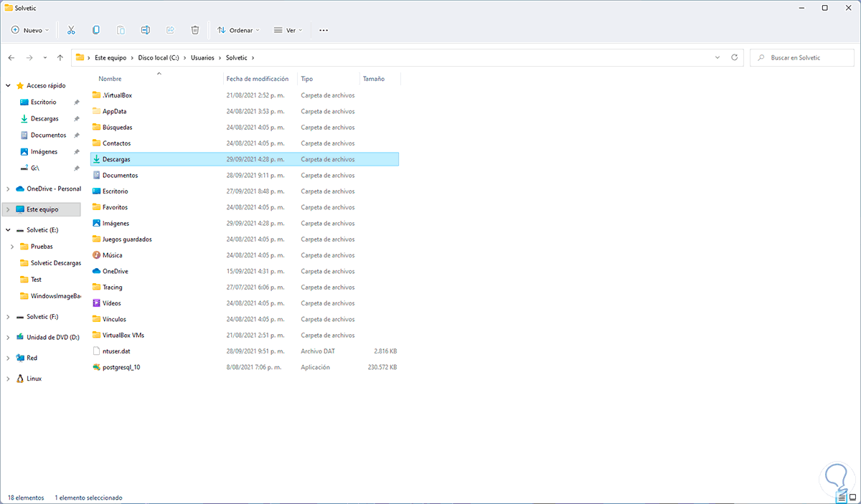Click the Cut scissors icon in toolbar
Viewport: 861px width, 504px height.
(x=71, y=30)
